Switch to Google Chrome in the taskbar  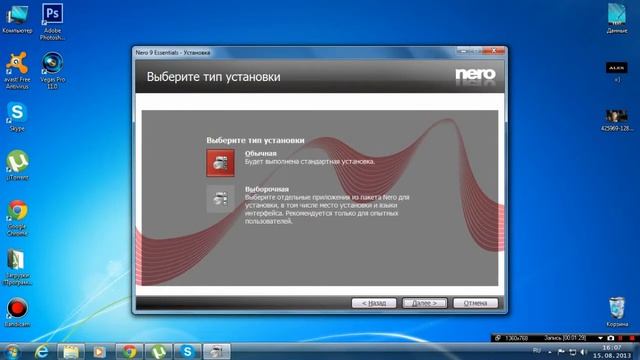[129, 352]
